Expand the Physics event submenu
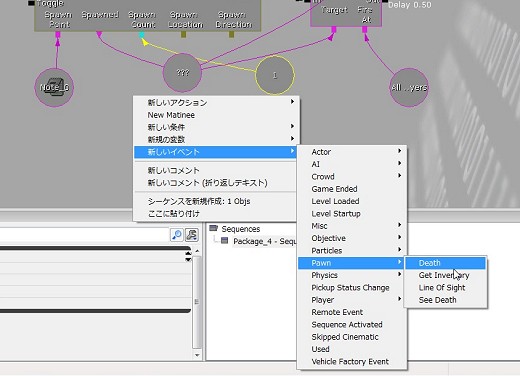 [x=352, y=275]
